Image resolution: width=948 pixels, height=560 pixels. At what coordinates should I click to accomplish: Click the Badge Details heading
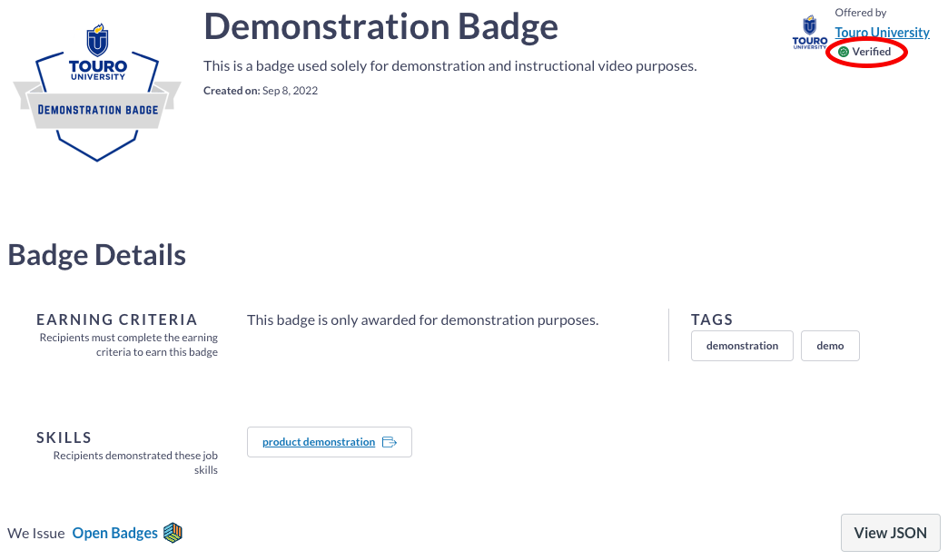pos(97,255)
